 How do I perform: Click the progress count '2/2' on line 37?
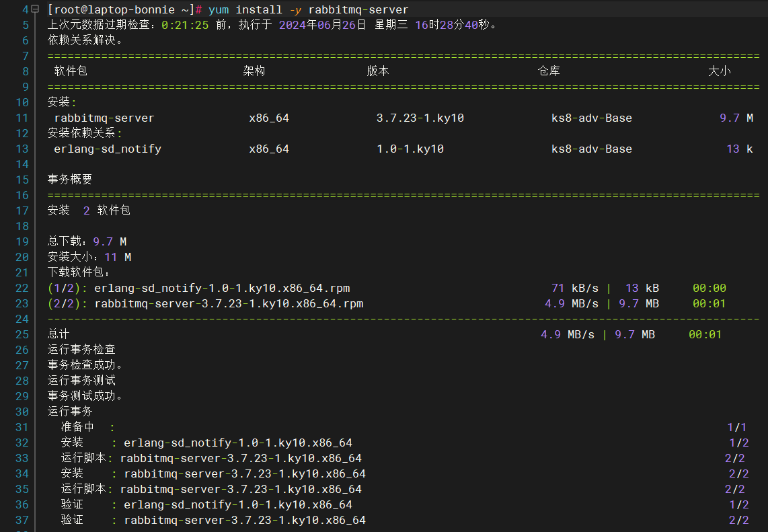pyautogui.click(x=738, y=521)
